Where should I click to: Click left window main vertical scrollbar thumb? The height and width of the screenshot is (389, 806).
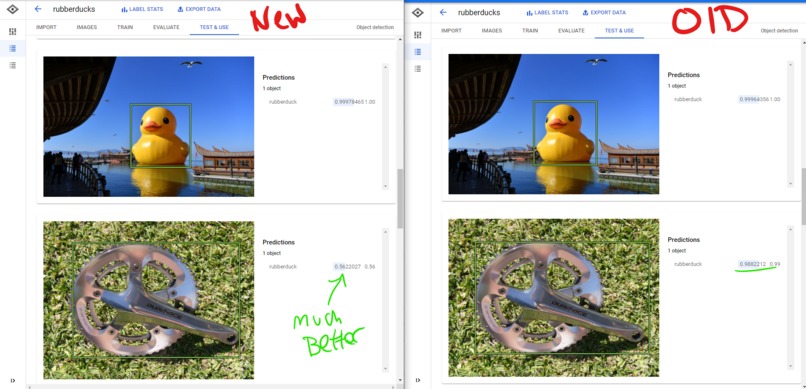coord(400,198)
